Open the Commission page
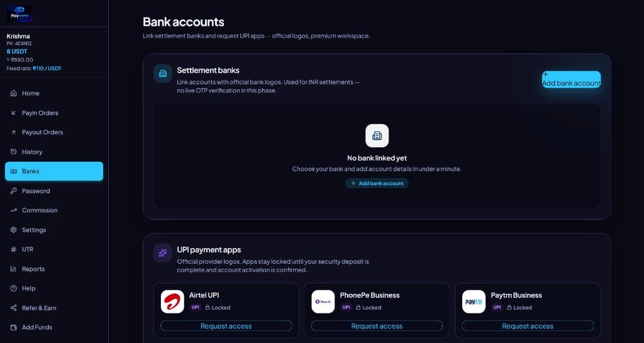The image size is (644, 343). [x=54, y=210]
